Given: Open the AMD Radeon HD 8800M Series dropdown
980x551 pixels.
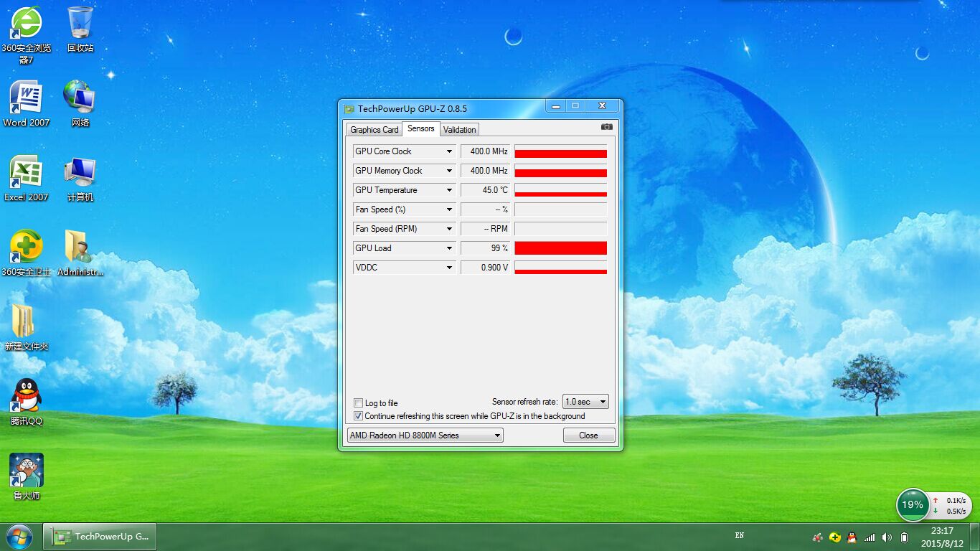Looking at the screenshot, I should [x=425, y=435].
